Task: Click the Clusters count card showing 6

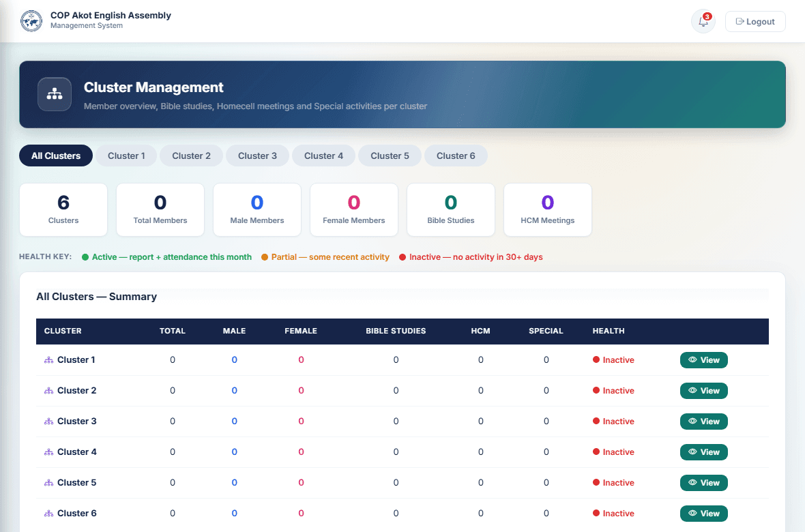Action: [x=63, y=209]
